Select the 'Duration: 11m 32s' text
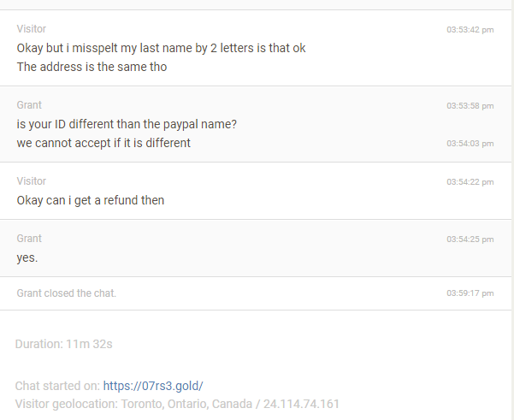Viewport: 514px width, 420px height. (64, 344)
